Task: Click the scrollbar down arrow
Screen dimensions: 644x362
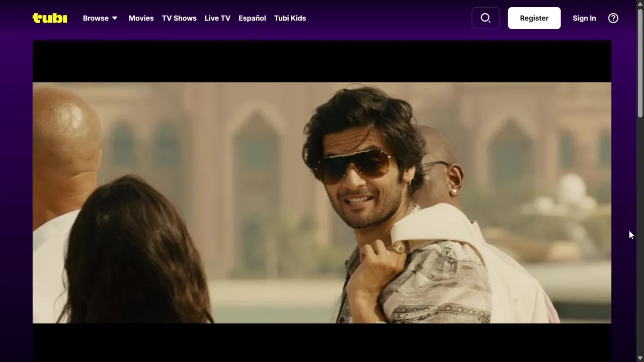Action: click(640, 358)
